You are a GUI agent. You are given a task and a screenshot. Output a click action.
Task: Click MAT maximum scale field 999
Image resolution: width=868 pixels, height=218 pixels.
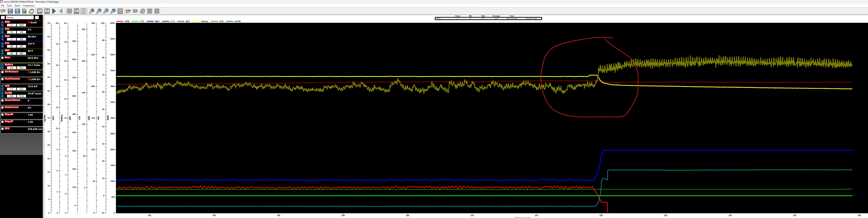[21, 54]
